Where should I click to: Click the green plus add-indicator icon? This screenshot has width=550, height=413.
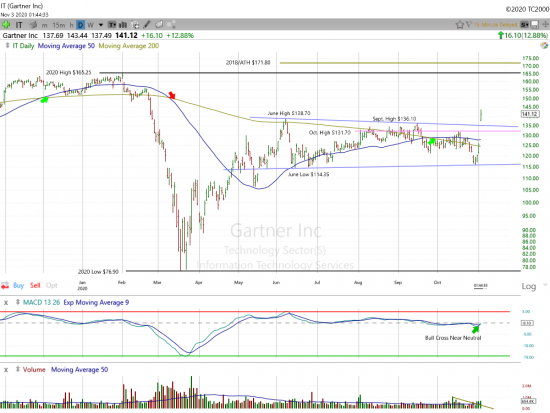pos(6,25)
